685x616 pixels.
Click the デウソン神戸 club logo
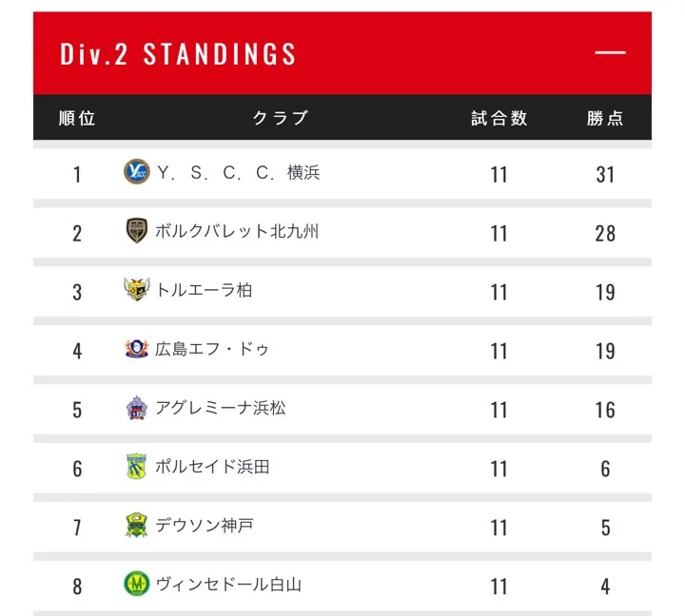tap(137, 526)
